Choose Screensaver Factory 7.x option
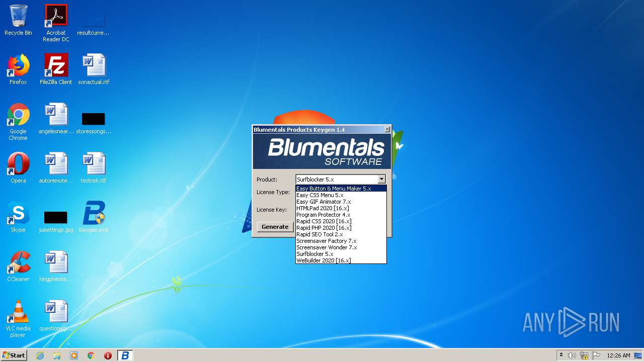 (341, 241)
